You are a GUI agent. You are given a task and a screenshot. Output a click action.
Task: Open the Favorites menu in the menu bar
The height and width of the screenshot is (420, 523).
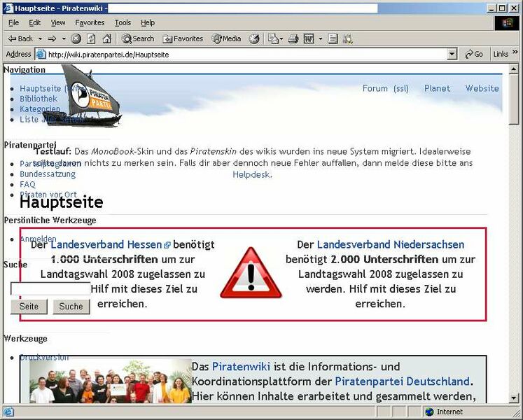pos(90,22)
